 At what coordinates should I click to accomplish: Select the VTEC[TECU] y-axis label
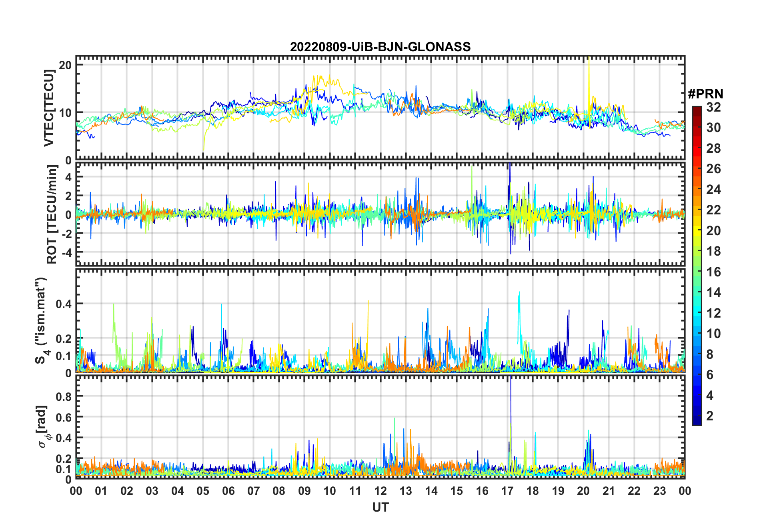[x=49, y=108]
